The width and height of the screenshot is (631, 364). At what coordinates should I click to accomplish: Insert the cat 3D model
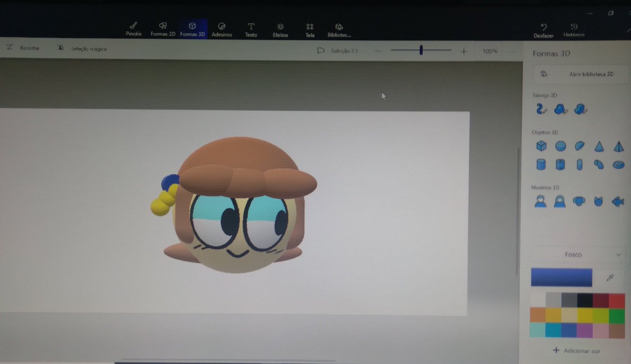[598, 201]
